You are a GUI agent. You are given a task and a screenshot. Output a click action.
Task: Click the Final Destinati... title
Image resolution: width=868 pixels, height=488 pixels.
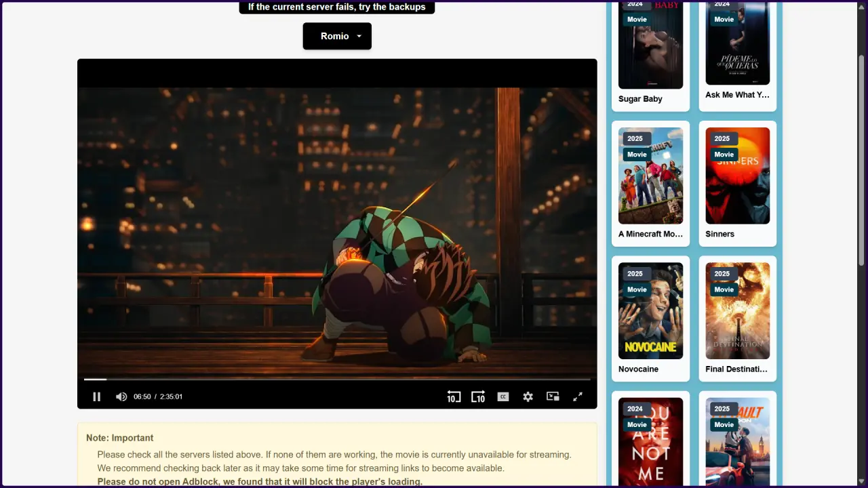pos(736,369)
